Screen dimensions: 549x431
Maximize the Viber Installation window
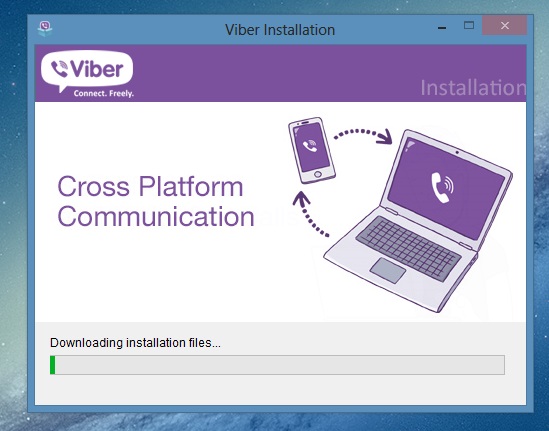[469, 25]
